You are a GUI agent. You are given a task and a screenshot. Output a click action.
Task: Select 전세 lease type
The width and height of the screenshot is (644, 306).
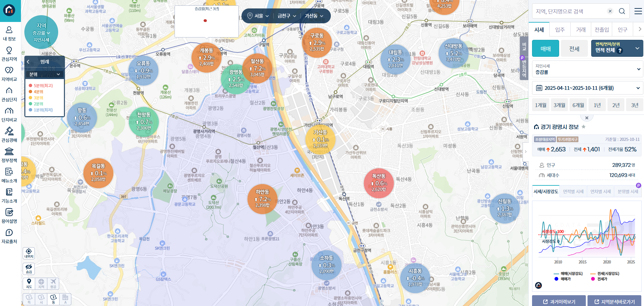click(x=574, y=49)
